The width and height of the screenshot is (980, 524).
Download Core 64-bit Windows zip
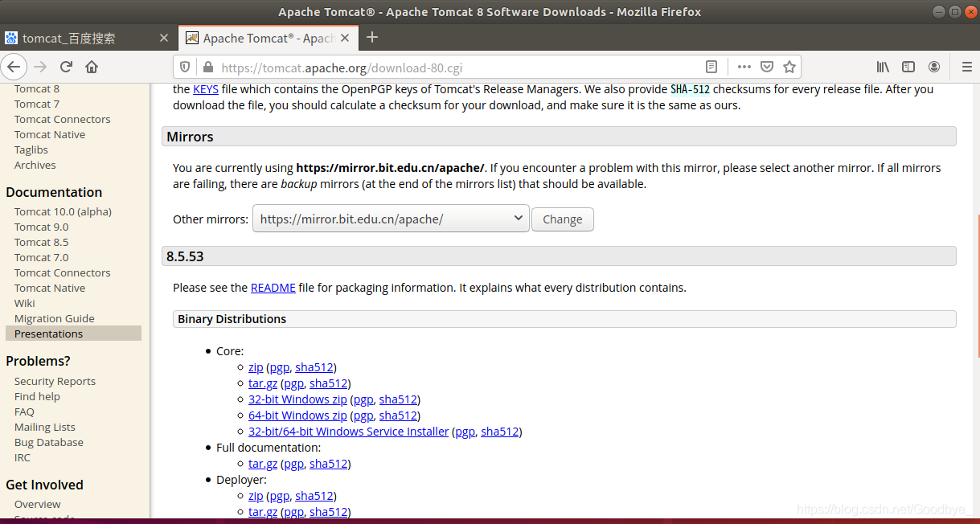(x=297, y=416)
